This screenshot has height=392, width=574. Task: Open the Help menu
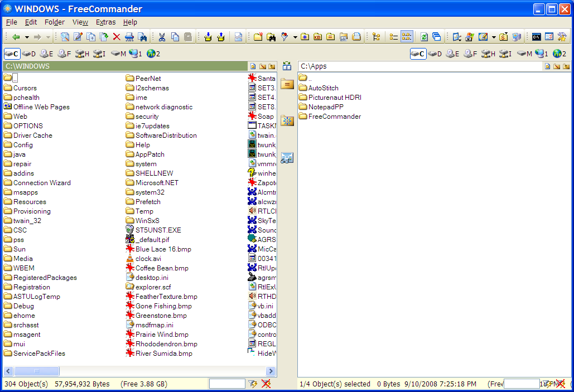130,22
